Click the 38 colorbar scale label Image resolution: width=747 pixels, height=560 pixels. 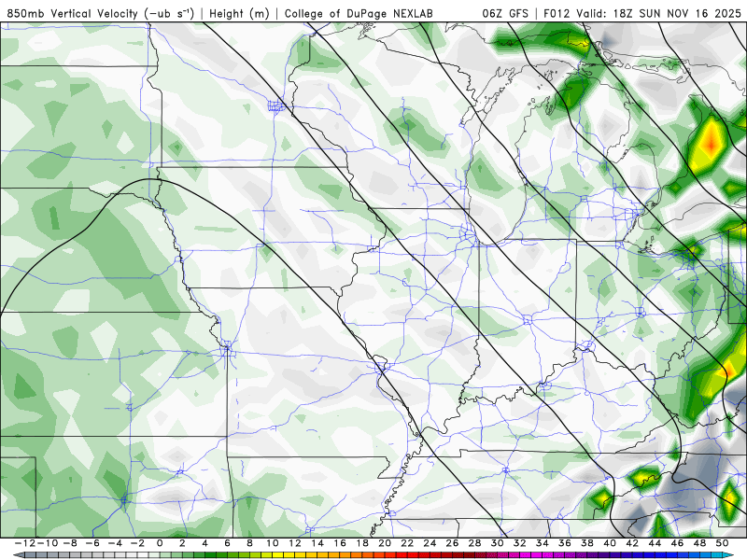click(x=587, y=543)
